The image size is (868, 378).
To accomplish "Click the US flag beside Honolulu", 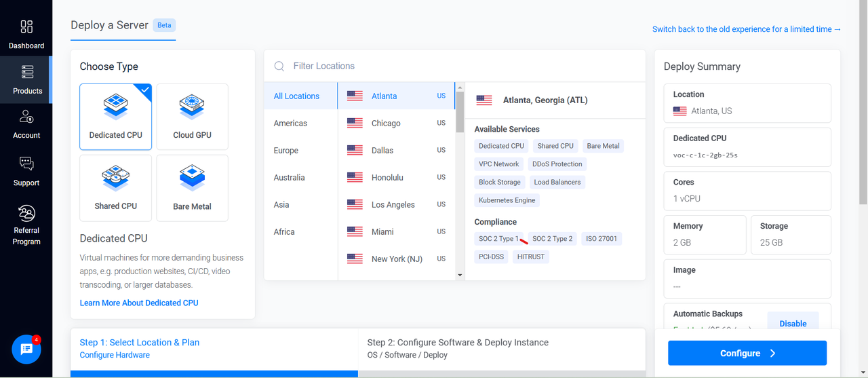I will 355,178.
